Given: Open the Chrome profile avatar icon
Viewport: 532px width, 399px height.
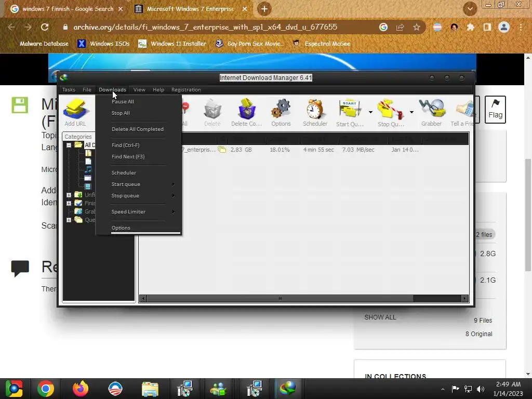Looking at the screenshot, I should (x=504, y=27).
